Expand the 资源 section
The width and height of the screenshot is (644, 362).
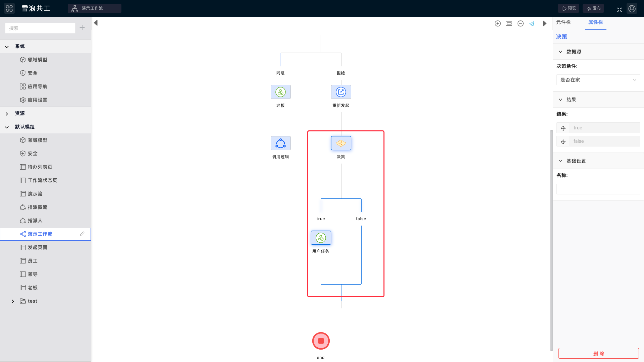point(7,114)
